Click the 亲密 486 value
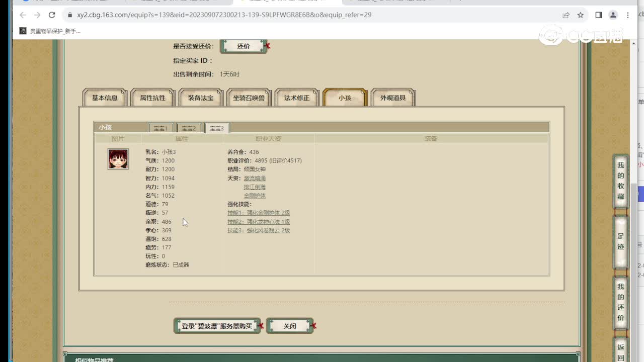The width and height of the screenshot is (644, 362). coord(167,222)
